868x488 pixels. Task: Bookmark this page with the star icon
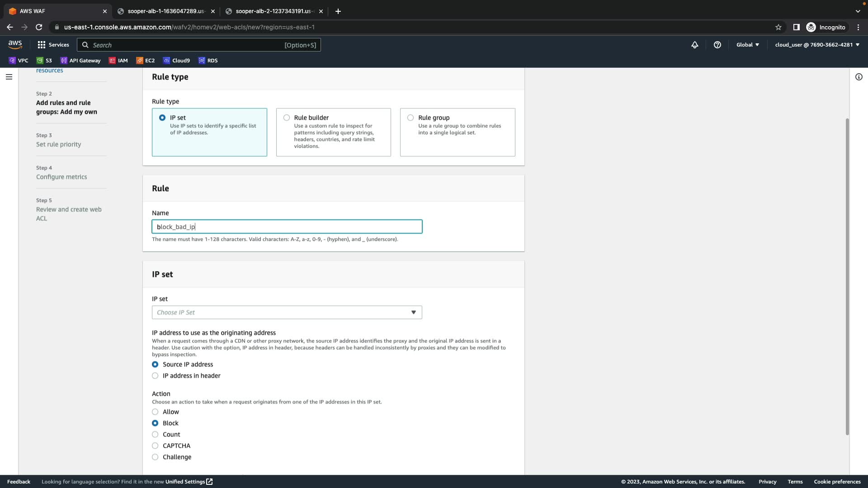(x=778, y=27)
